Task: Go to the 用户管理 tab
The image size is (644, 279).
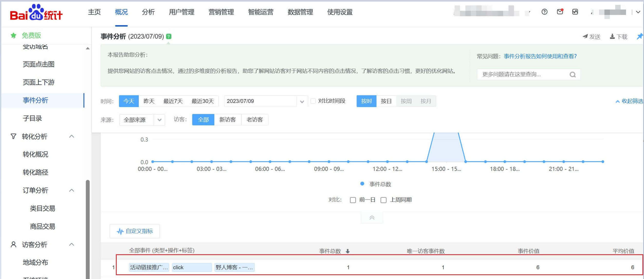Action: point(181,12)
